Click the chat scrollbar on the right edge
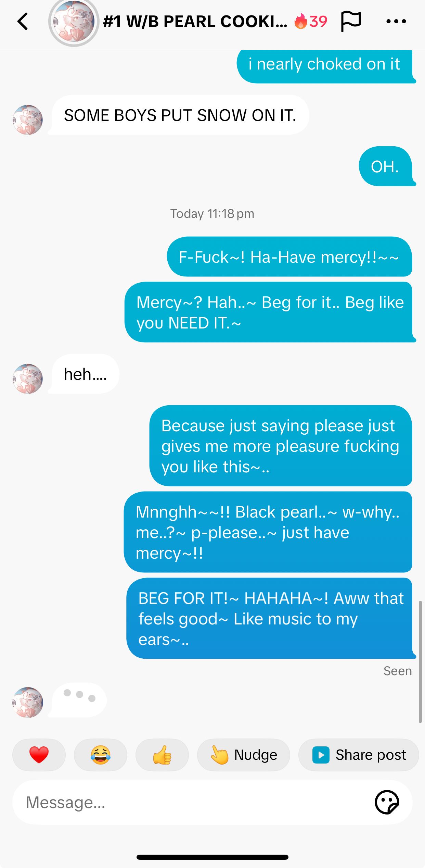The width and height of the screenshot is (425, 868). point(420,661)
